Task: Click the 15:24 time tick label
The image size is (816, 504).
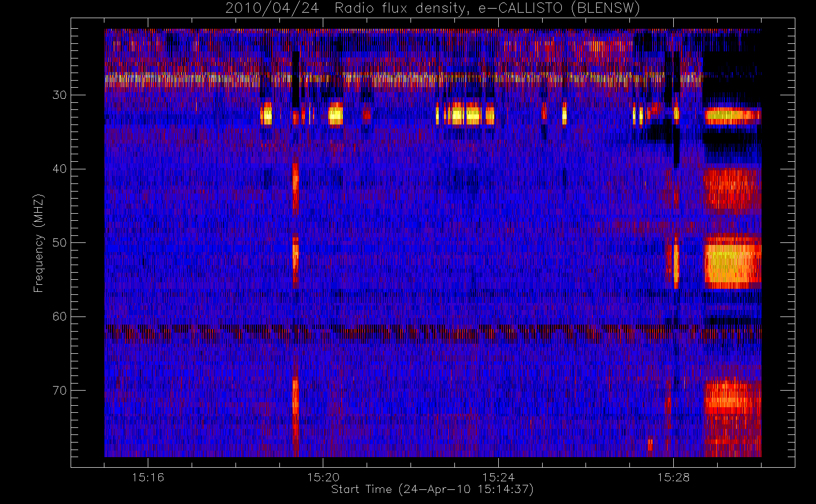Action: (498, 477)
